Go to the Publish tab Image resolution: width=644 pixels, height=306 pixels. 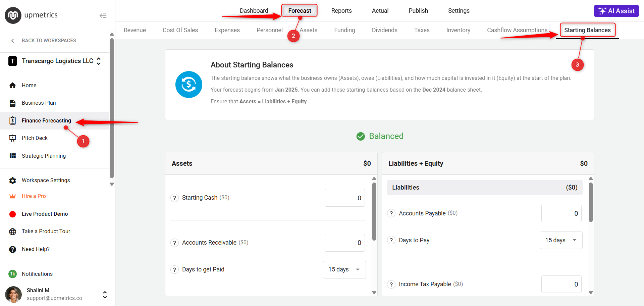pos(418,11)
